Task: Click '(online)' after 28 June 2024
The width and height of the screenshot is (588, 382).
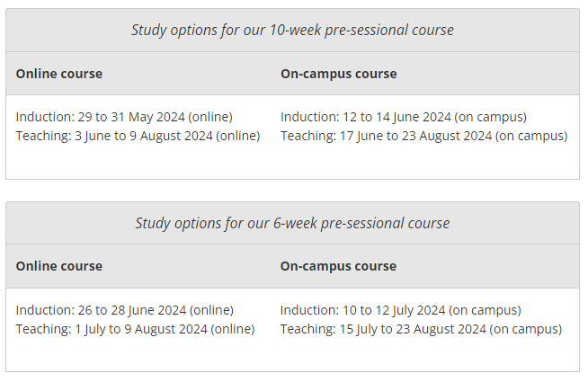Action: pos(211,310)
